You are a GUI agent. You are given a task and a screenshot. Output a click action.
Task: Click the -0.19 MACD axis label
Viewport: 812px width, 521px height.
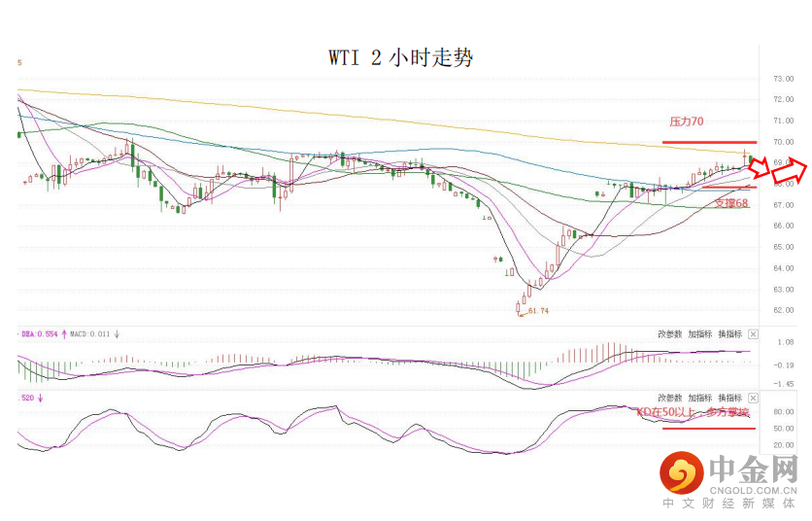pyautogui.click(x=784, y=365)
